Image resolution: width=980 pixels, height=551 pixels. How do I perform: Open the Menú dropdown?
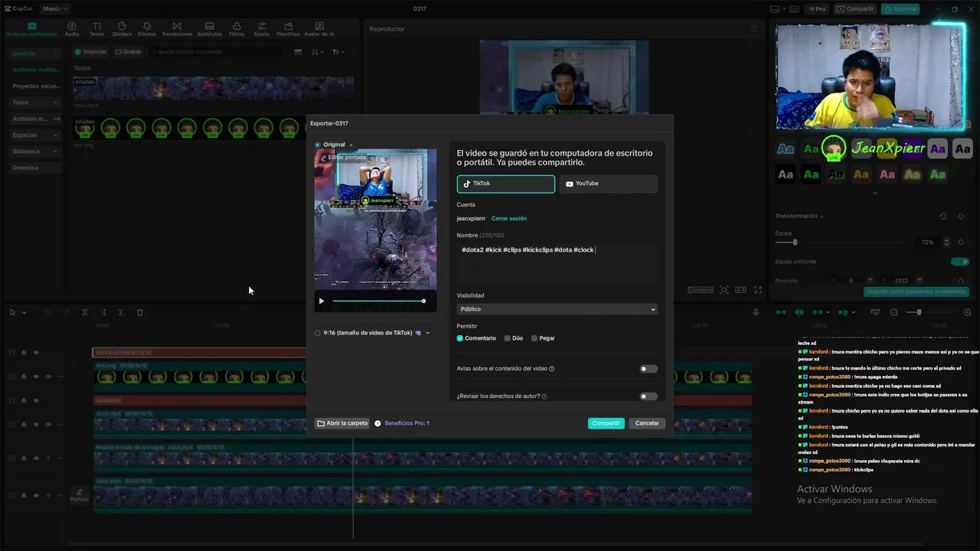point(55,8)
